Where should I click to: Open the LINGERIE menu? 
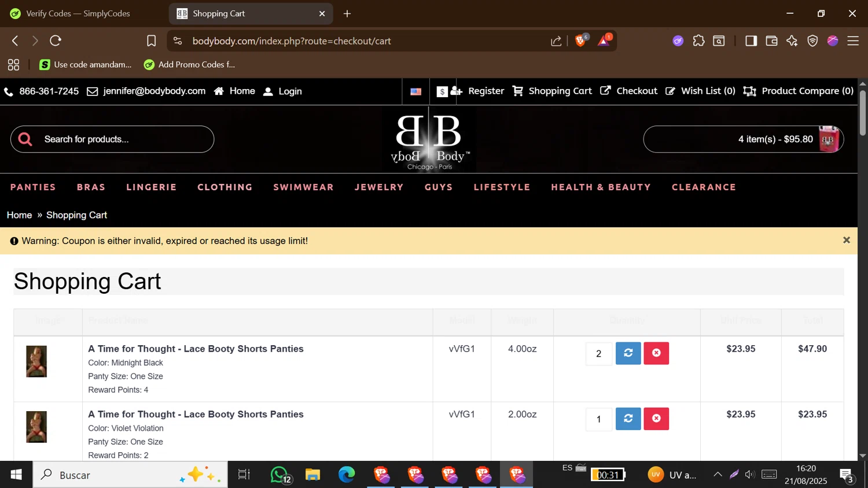click(152, 187)
